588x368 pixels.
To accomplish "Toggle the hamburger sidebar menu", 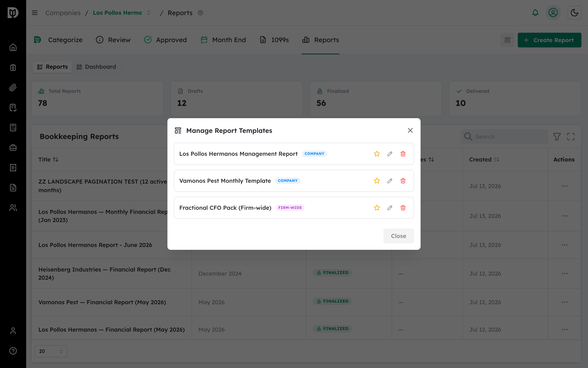I will point(35,13).
